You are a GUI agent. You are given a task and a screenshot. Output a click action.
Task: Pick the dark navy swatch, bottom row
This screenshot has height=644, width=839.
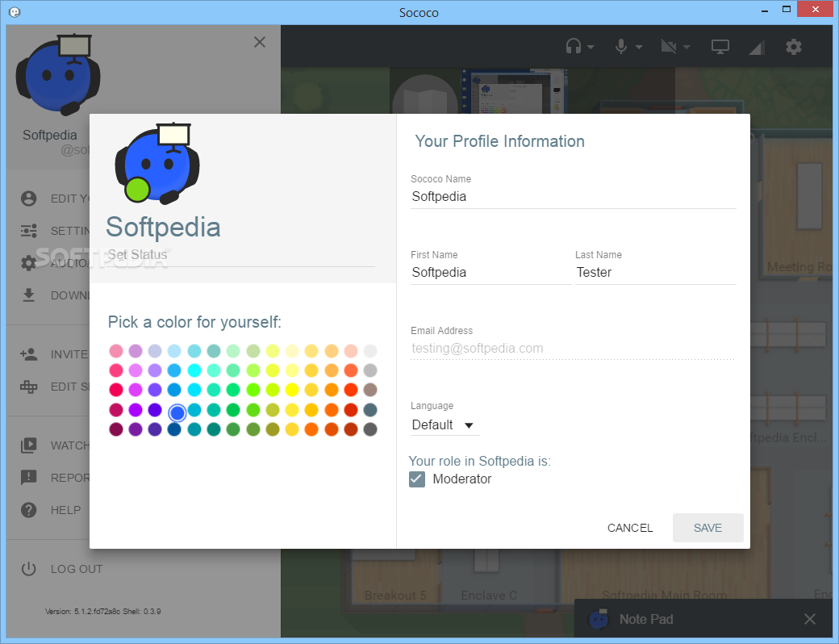pyautogui.click(x=174, y=429)
